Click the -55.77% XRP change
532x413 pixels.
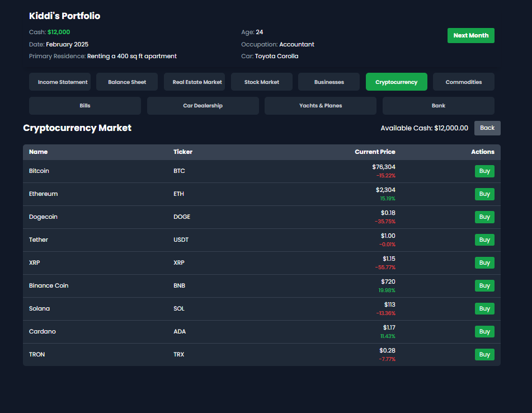(385, 267)
